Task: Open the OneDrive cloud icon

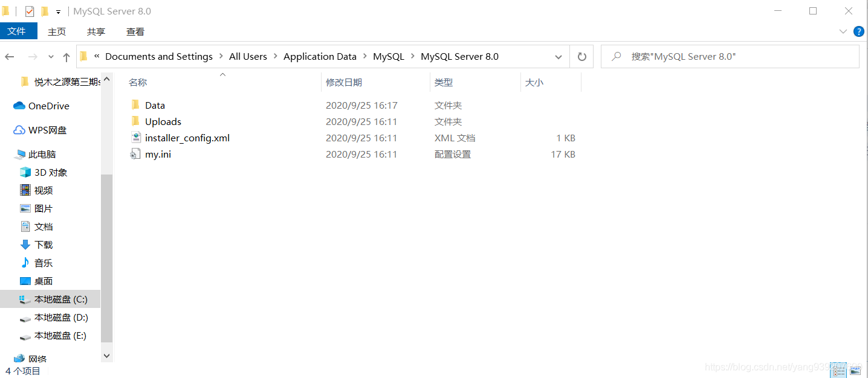Action: click(x=19, y=106)
